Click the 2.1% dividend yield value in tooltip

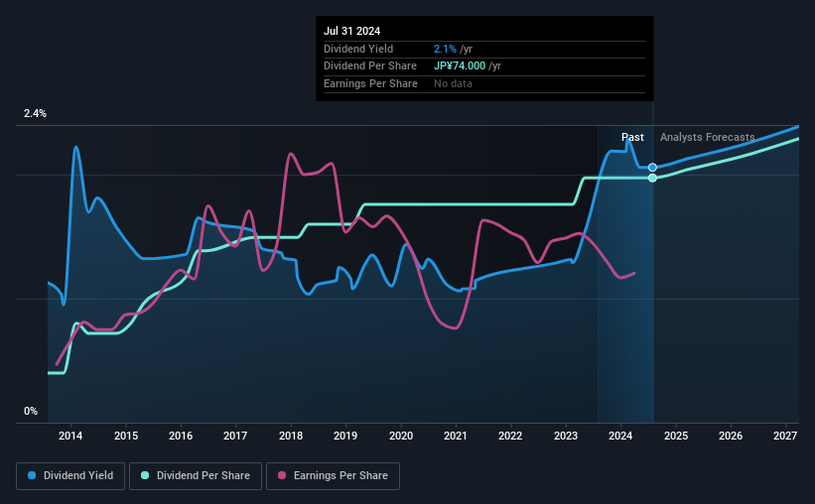click(x=445, y=49)
